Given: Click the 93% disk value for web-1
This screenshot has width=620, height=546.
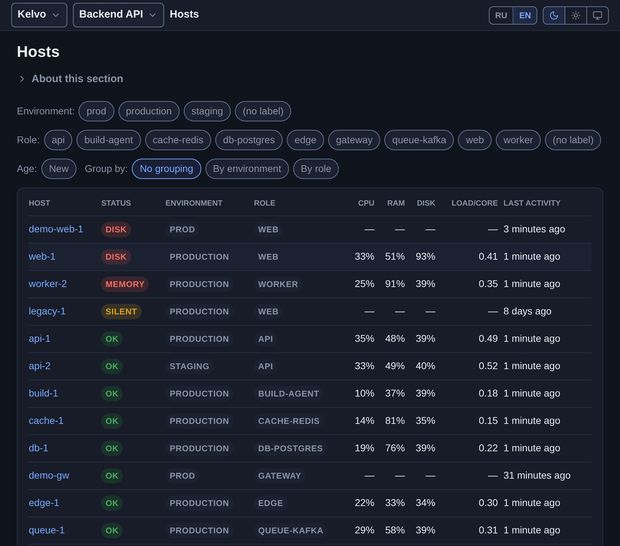Looking at the screenshot, I should 425,257.
